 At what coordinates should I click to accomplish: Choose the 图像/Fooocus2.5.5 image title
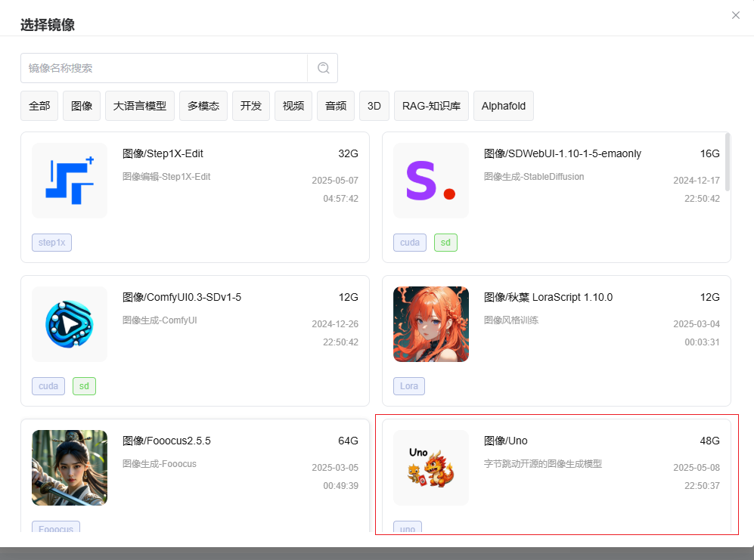tap(166, 441)
